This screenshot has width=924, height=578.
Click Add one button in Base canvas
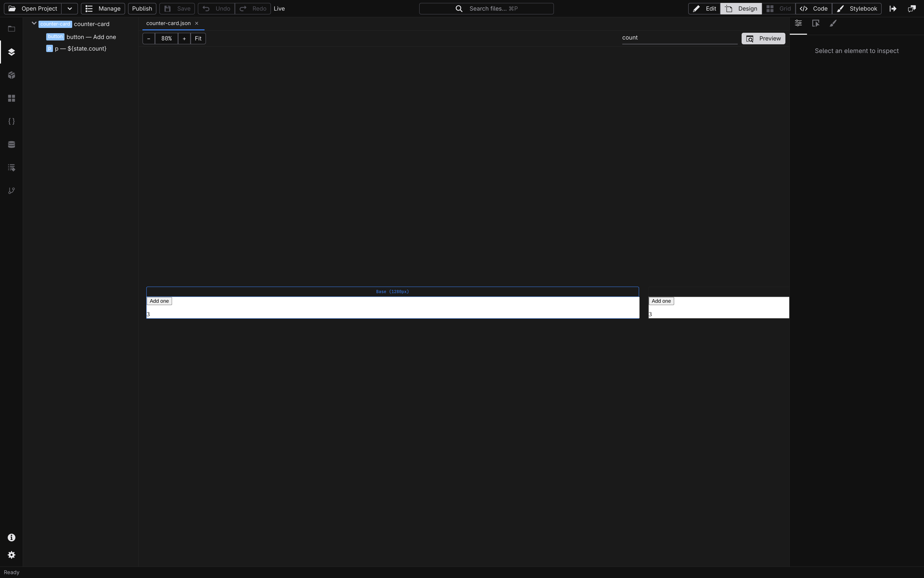point(159,301)
